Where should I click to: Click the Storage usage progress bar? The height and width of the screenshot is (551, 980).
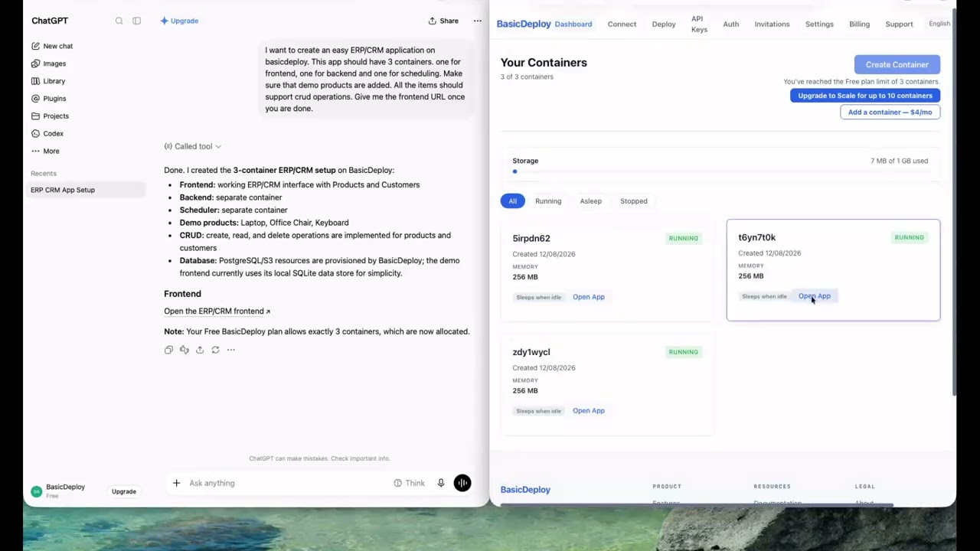click(720, 171)
